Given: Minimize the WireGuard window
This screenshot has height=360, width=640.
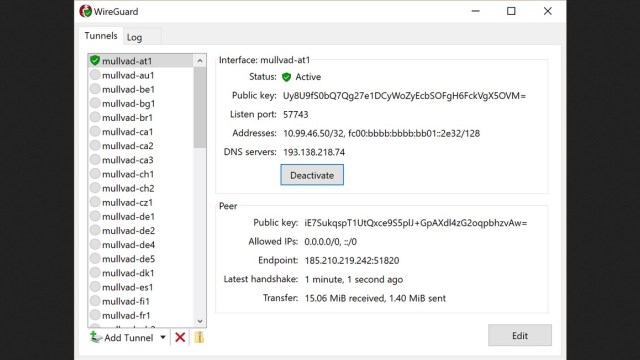Looking at the screenshot, I should (476, 11).
